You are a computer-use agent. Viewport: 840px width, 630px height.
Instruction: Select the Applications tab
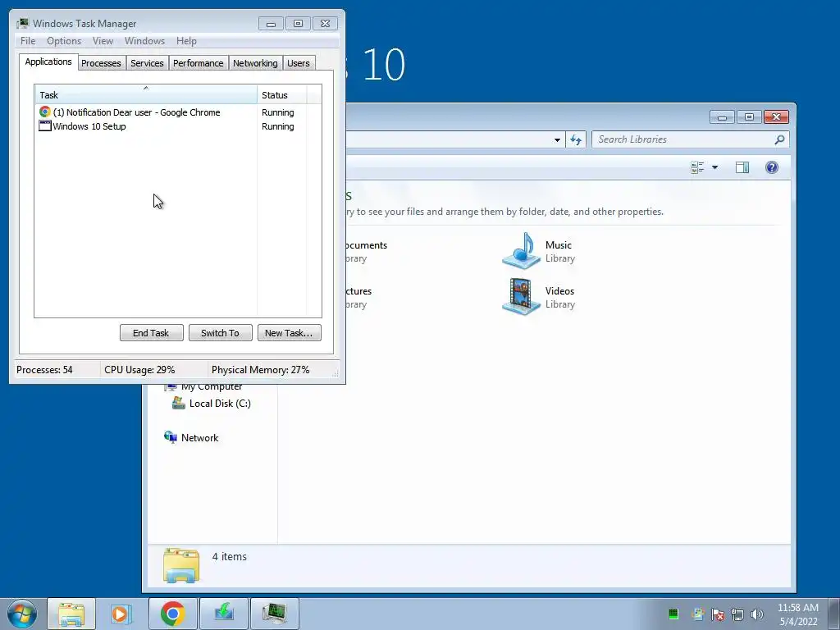48,62
